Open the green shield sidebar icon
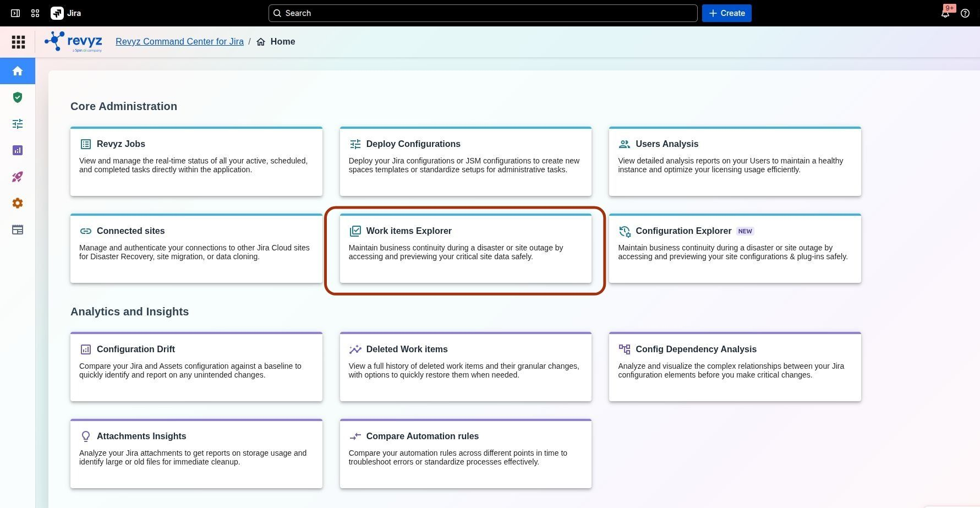 pyautogui.click(x=18, y=97)
